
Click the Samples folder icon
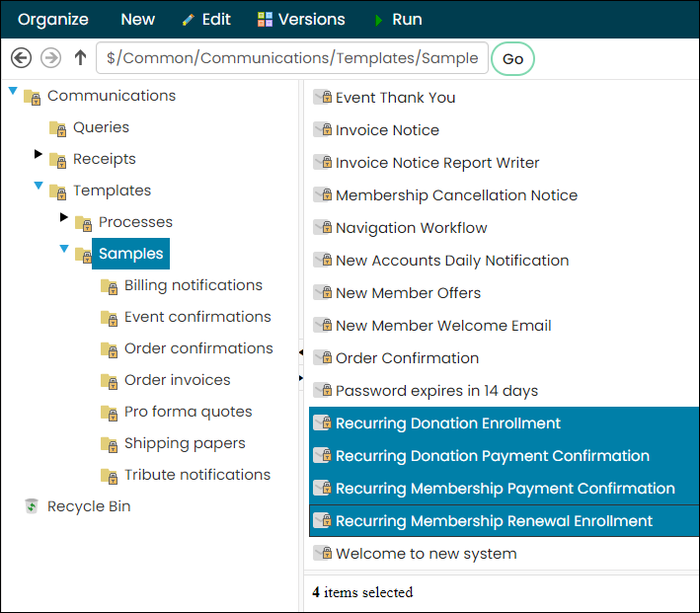click(x=84, y=255)
